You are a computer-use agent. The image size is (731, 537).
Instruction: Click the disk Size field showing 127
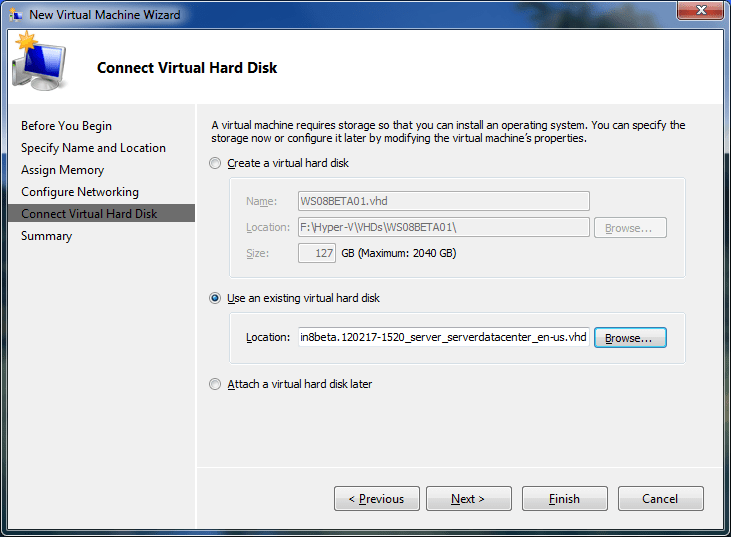click(316, 253)
